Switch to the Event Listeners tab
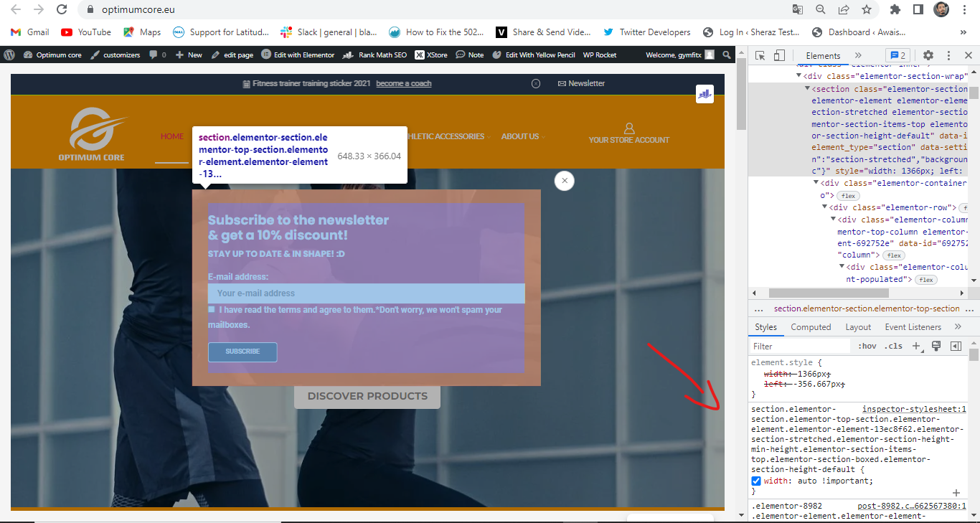Viewport: 980px width, 523px height. click(x=913, y=327)
